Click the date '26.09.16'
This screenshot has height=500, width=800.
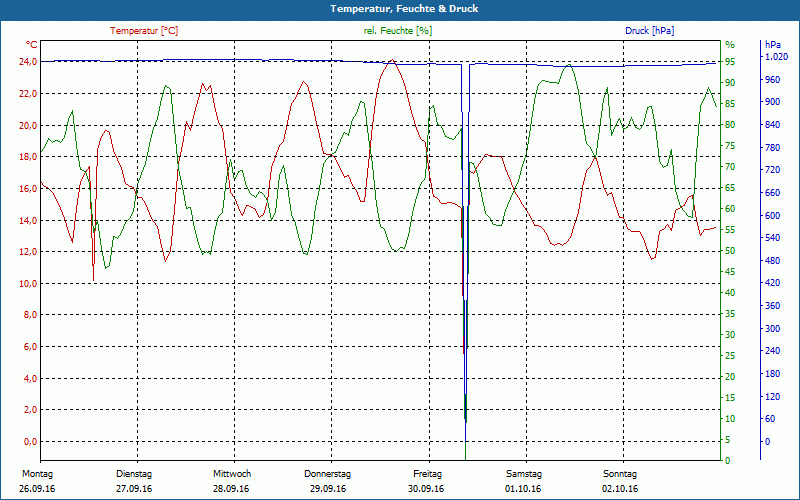(x=37, y=489)
